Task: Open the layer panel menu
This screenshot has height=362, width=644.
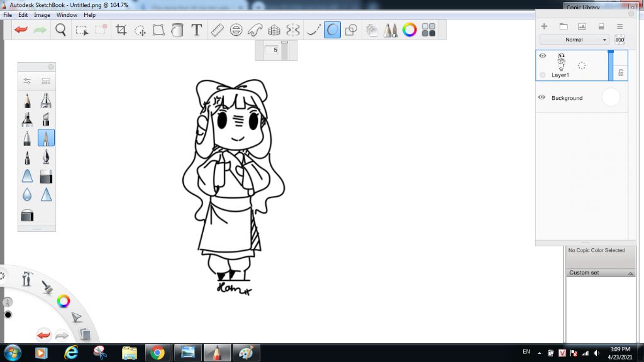Action: click(619, 26)
